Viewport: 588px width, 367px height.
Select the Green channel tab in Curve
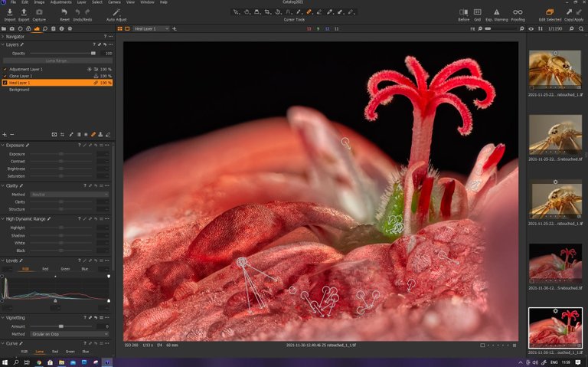coord(70,352)
